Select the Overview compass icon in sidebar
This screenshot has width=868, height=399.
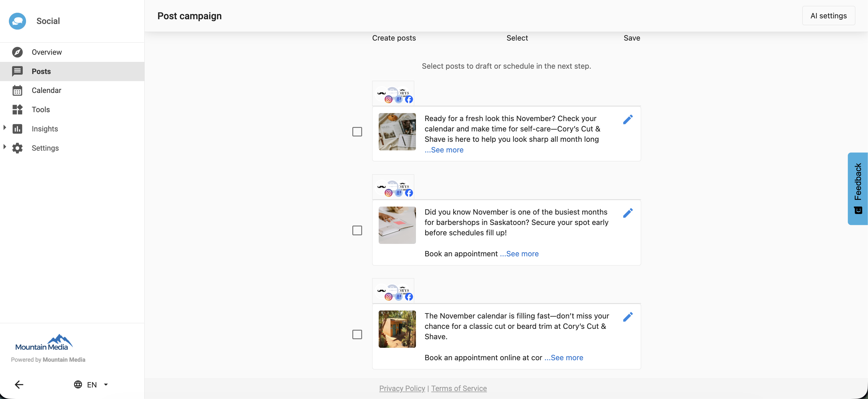coord(17,52)
